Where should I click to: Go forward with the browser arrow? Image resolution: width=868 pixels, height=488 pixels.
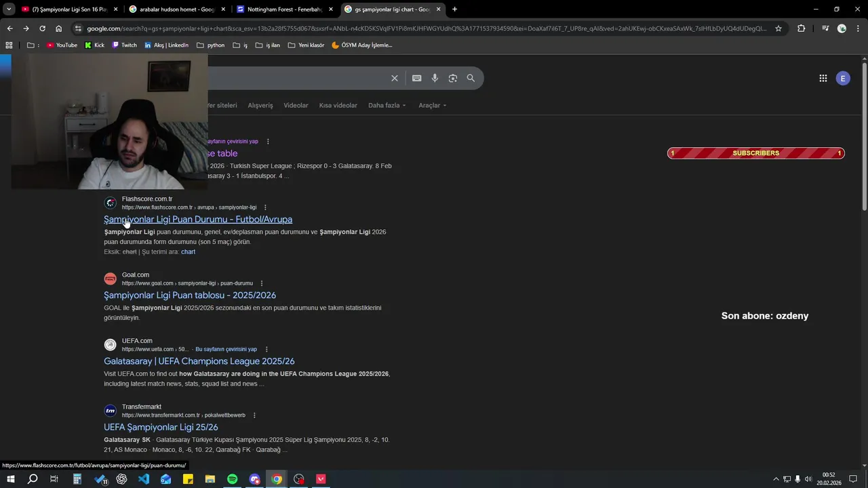point(26,28)
